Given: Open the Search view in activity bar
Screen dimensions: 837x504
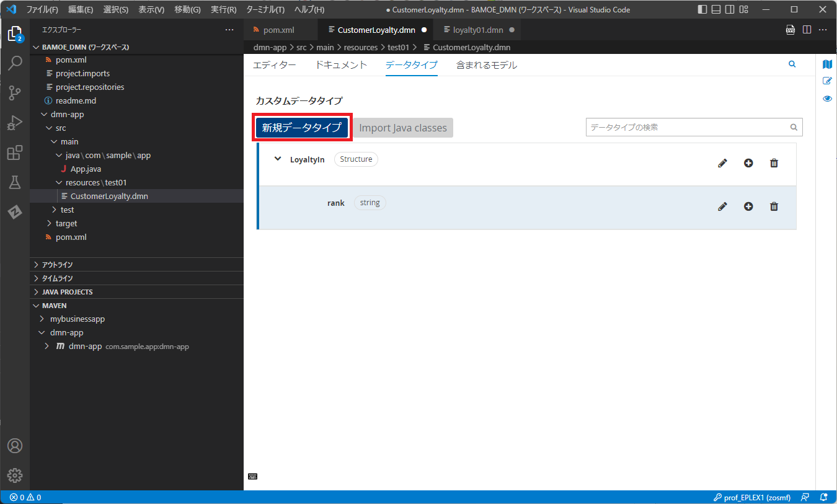Looking at the screenshot, I should click(x=15, y=63).
